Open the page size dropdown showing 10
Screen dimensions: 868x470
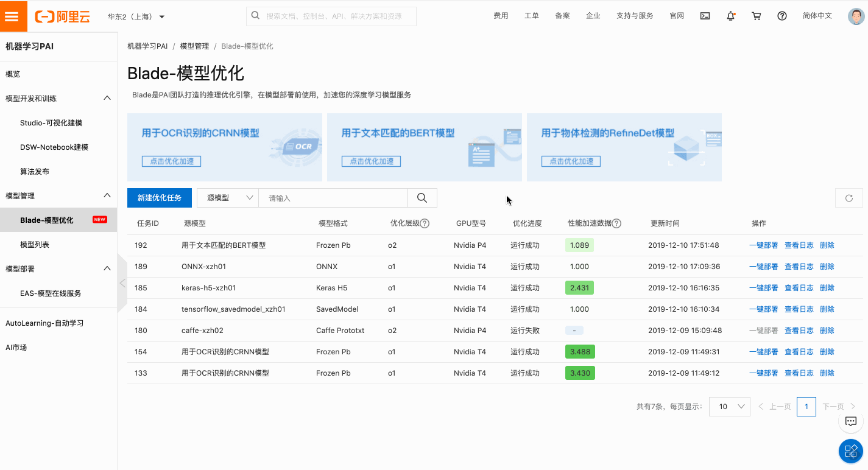730,406
